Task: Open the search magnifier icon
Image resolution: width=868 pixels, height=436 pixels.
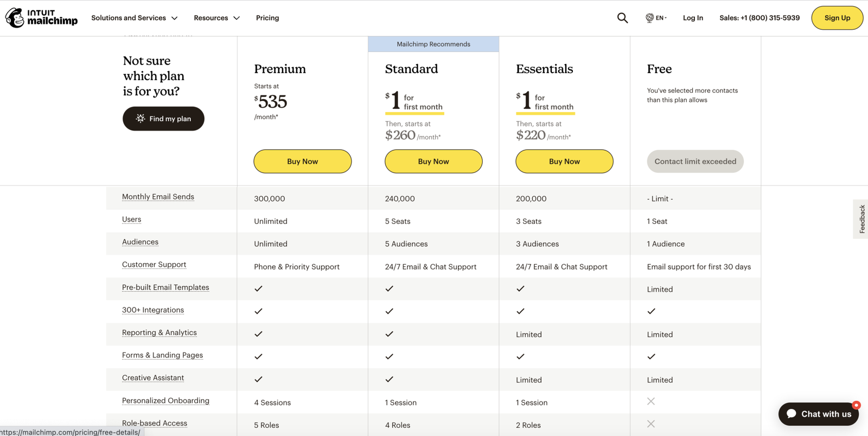Action: 622,18
